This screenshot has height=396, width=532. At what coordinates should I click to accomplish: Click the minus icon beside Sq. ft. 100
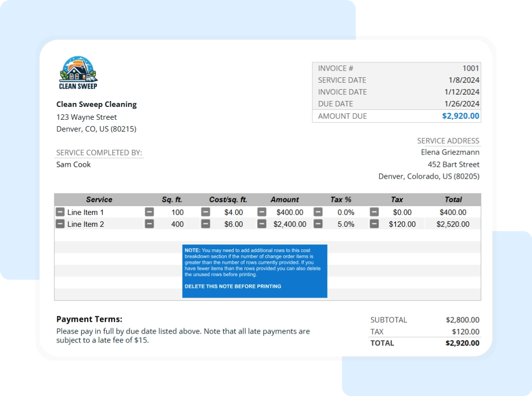click(149, 212)
